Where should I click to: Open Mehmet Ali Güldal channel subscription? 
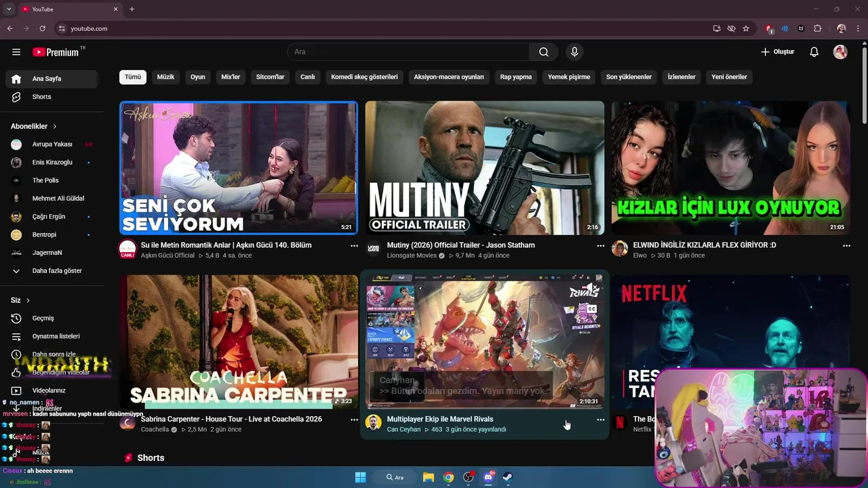point(52,199)
